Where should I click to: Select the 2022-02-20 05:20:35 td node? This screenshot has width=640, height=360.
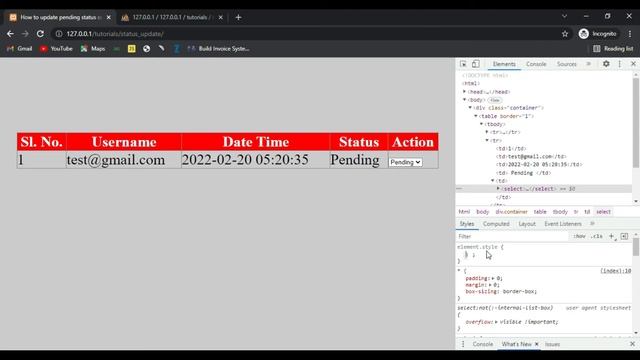pos(539,164)
